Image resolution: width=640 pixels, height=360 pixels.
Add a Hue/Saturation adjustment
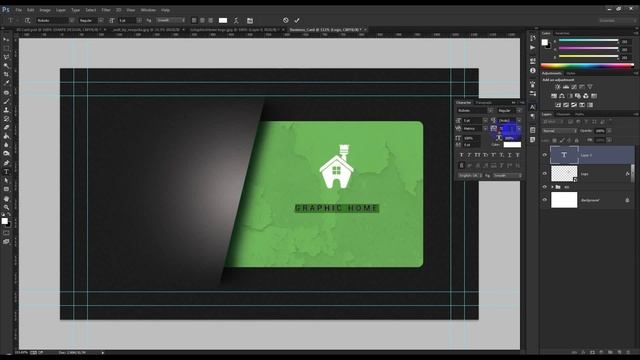(554, 96)
